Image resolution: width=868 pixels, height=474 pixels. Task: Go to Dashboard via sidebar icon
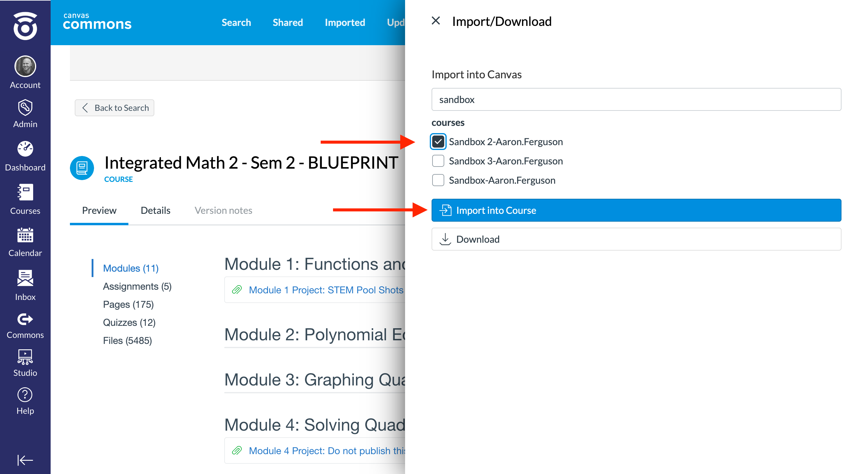[x=25, y=149]
